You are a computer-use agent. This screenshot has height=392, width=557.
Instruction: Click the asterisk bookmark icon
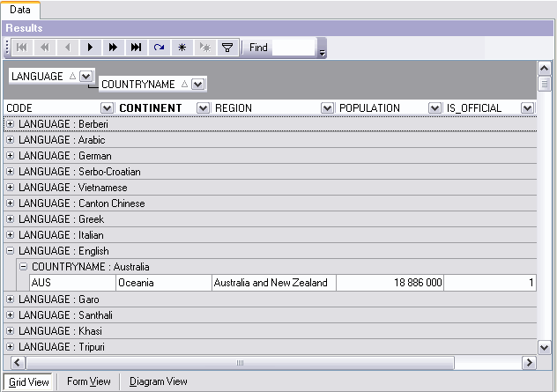[x=182, y=48]
